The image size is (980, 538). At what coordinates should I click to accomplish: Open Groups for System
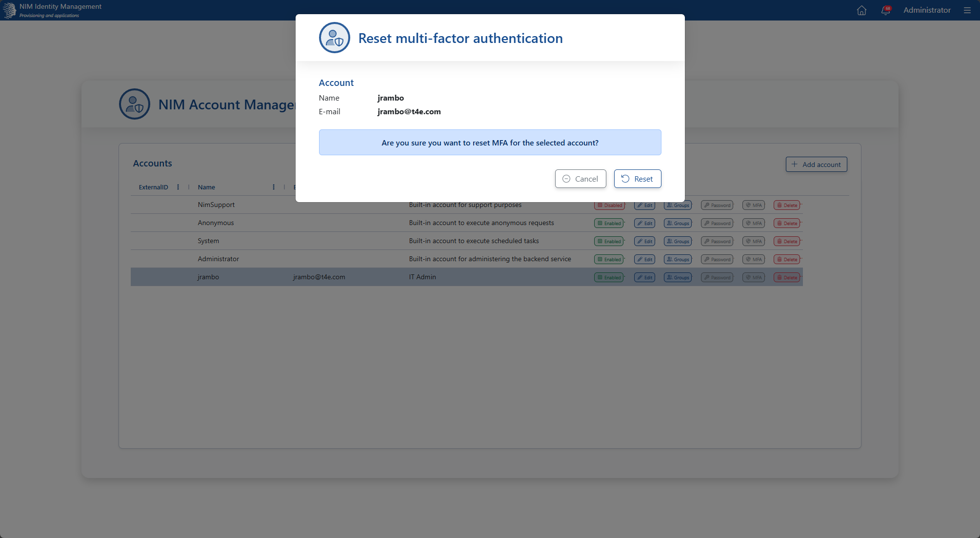pos(678,241)
